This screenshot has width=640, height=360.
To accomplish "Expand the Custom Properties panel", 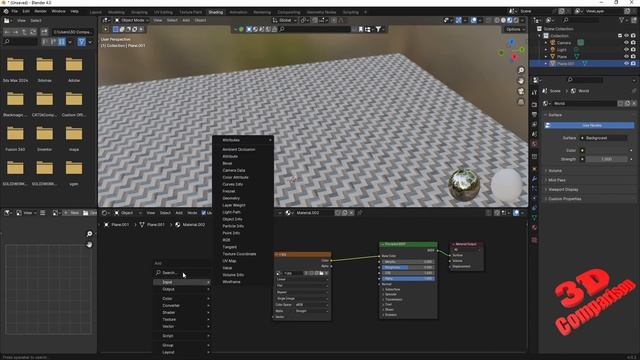I will 564,199.
